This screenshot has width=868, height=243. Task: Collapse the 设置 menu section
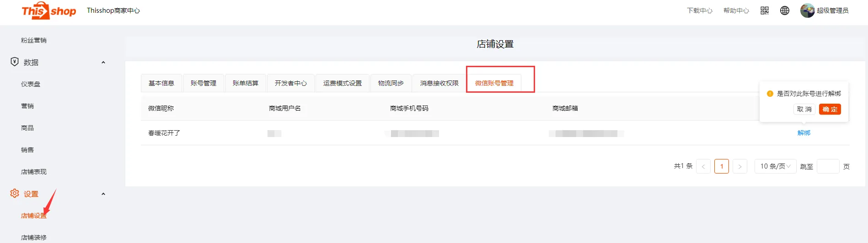pyautogui.click(x=103, y=194)
